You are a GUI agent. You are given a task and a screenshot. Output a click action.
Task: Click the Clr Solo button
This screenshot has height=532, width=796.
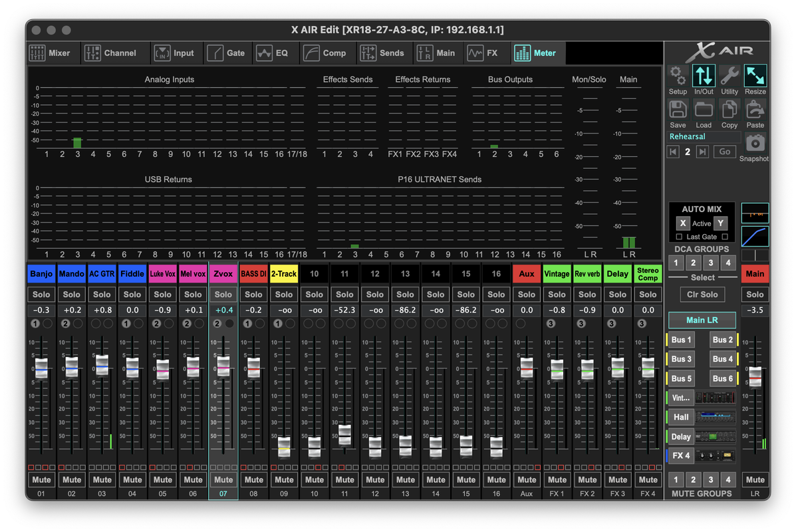click(702, 295)
